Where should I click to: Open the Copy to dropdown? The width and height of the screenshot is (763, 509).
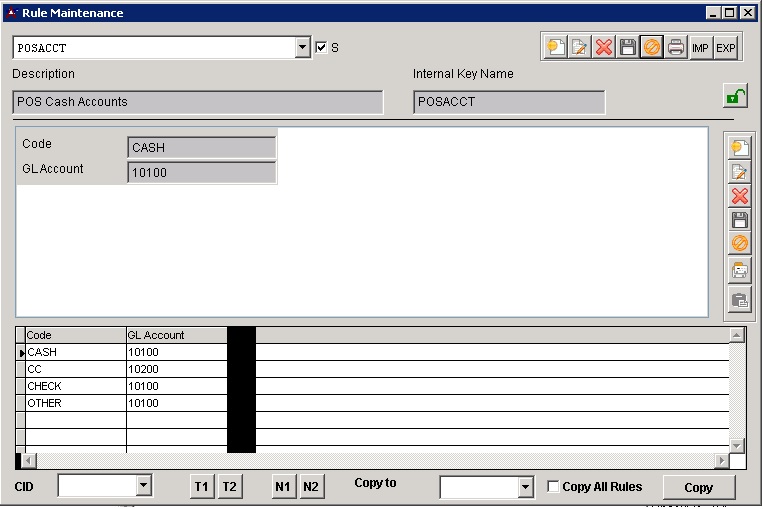[x=526, y=487]
